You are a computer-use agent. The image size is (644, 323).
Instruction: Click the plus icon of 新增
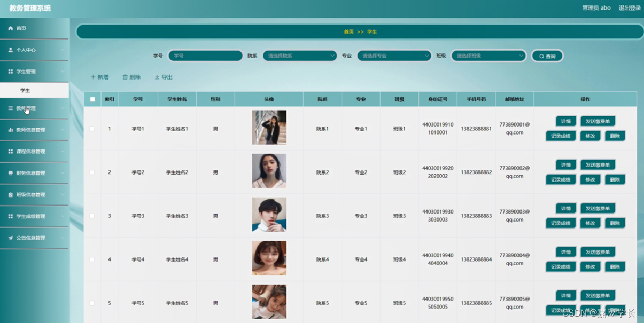point(93,77)
